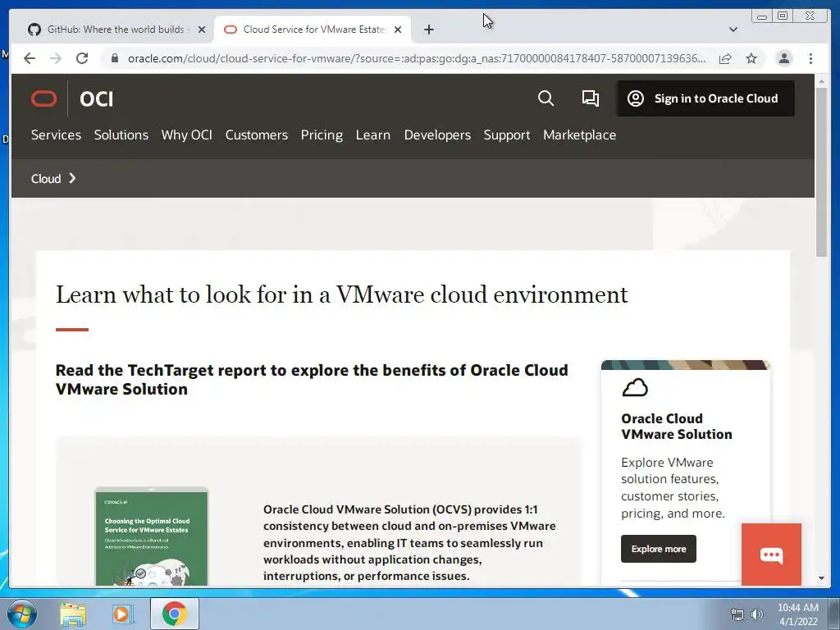Open the Support menu
This screenshot has height=630, width=840.
pos(507,135)
